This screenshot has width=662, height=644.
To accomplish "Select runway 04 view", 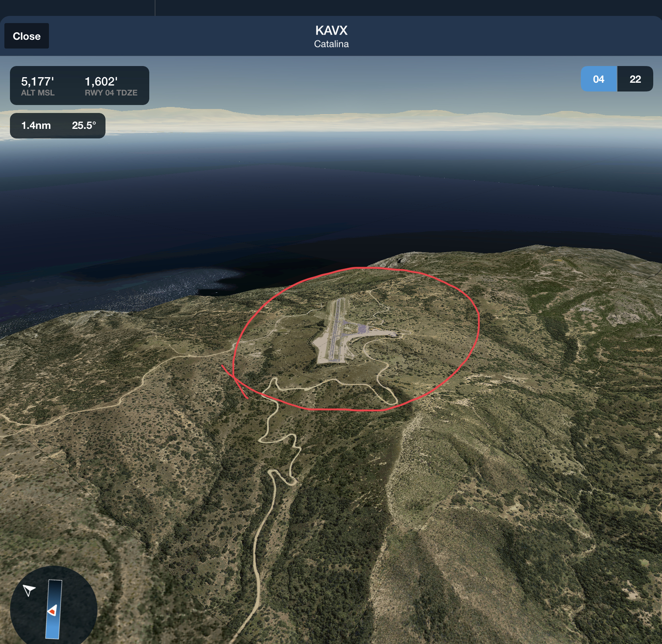I will [x=598, y=79].
